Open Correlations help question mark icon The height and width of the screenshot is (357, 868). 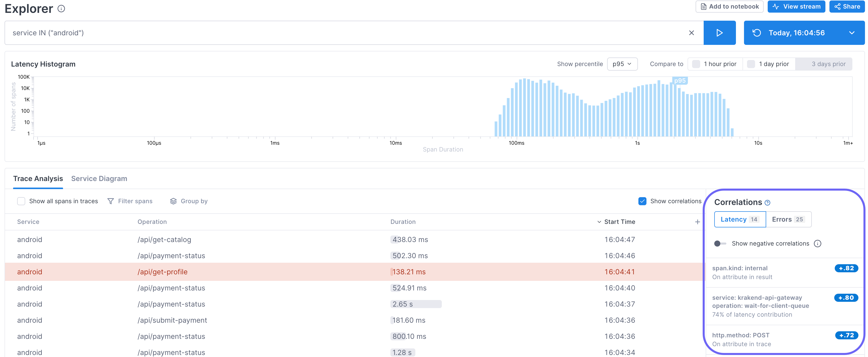pos(767,203)
